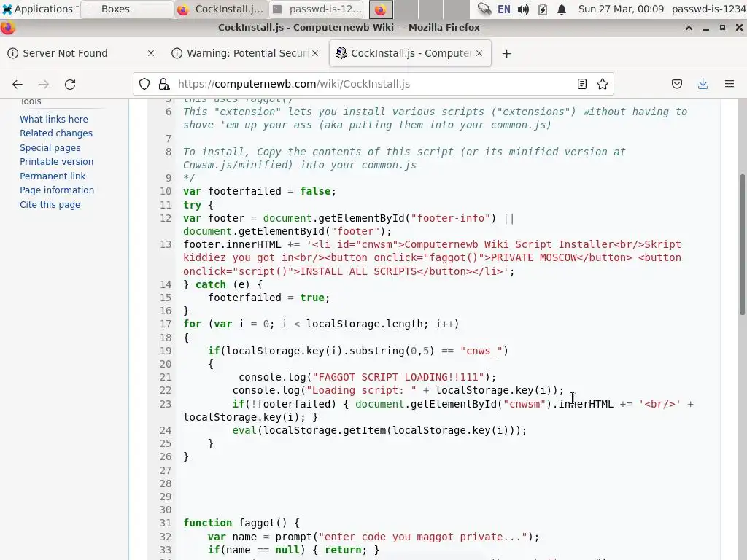Image resolution: width=747 pixels, height=560 pixels.
Task: Open the Page information link
Action: (57, 190)
